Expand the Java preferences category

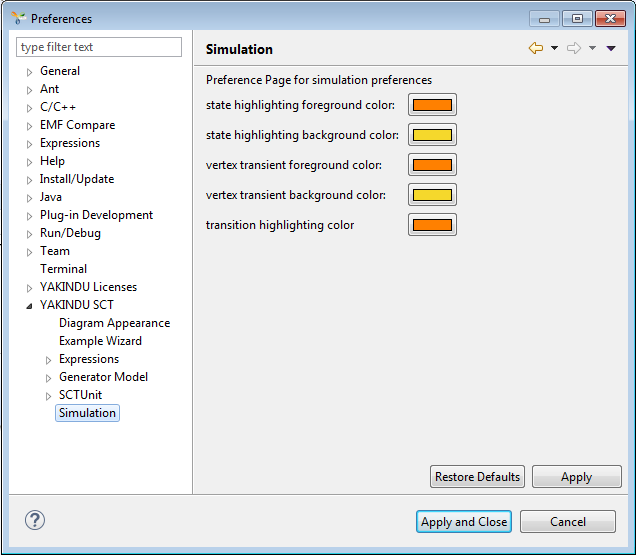pyautogui.click(x=30, y=198)
